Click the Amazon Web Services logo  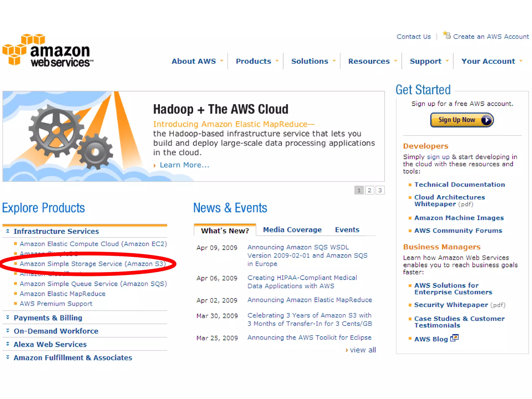point(48,50)
